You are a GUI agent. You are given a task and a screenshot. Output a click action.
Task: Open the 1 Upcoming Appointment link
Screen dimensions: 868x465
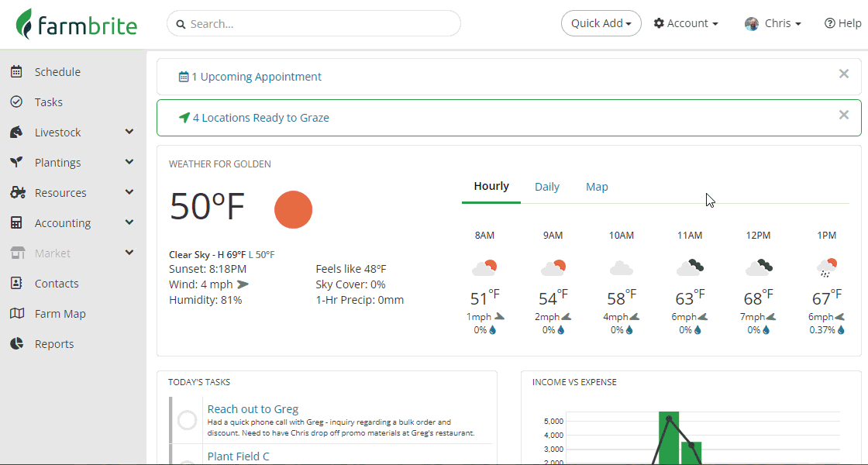257,77
